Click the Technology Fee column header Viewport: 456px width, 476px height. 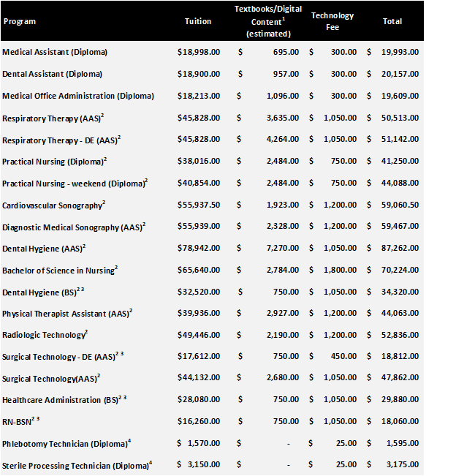click(x=332, y=20)
